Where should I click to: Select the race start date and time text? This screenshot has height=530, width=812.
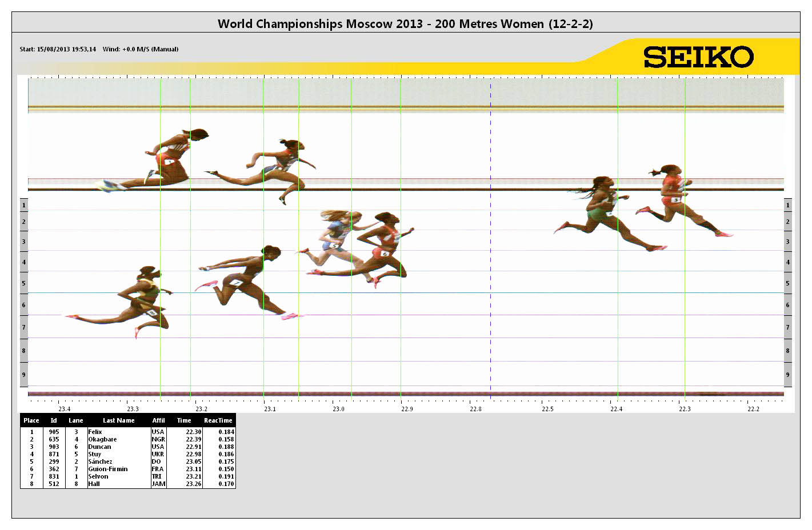click(58, 49)
